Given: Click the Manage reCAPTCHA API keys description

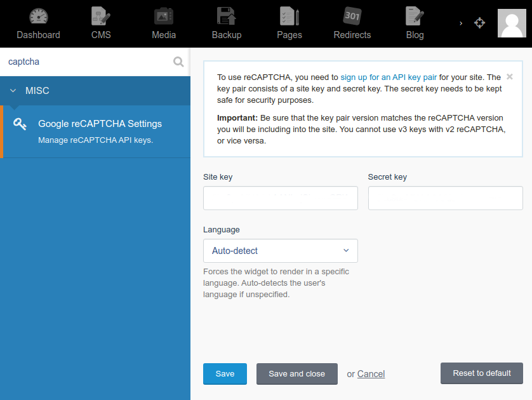Looking at the screenshot, I should pos(95,140).
